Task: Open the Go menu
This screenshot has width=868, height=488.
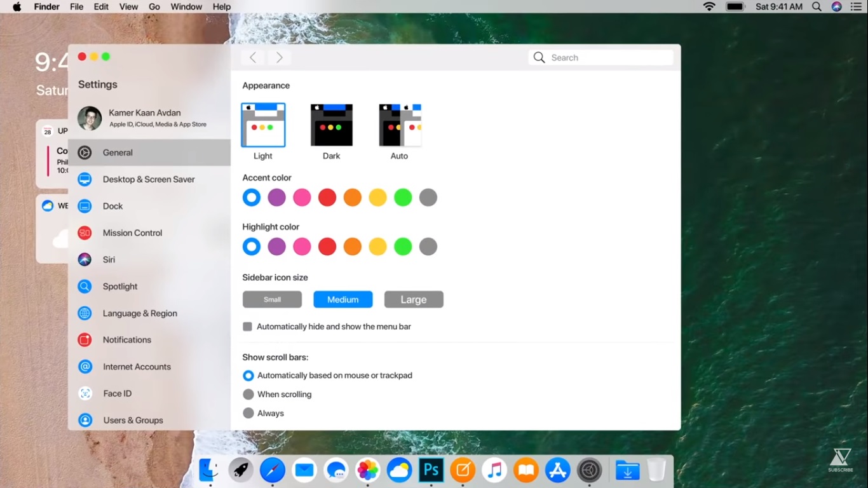Action: (154, 6)
